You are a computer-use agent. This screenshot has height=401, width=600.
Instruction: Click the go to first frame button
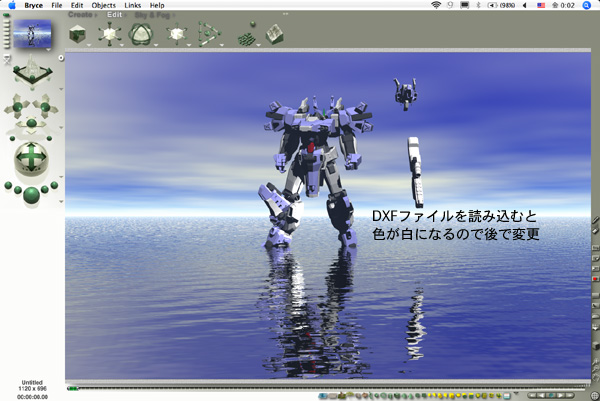tap(532, 395)
